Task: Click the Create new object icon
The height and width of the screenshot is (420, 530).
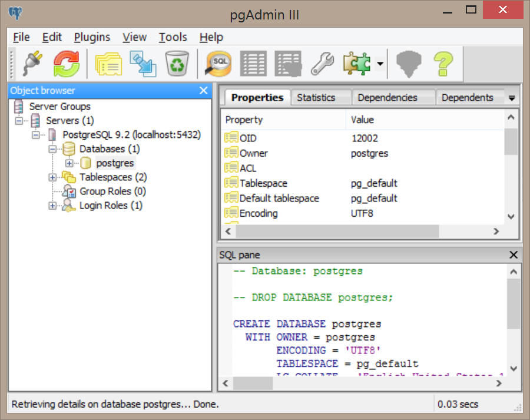Action: point(143,64)
